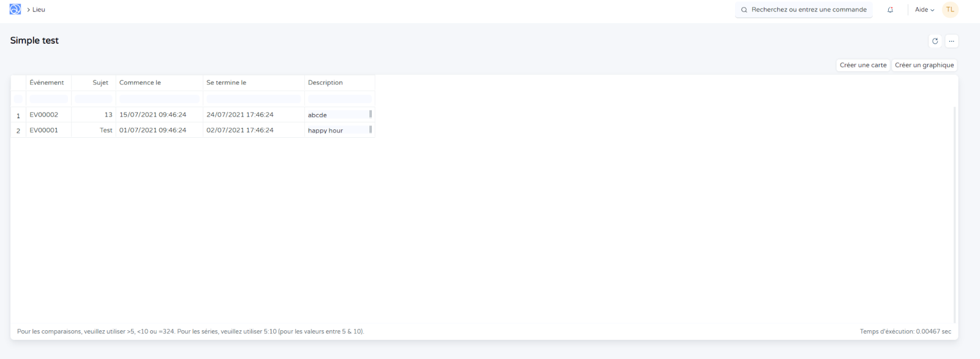Go to the Lieu breadcrumb

39,10
